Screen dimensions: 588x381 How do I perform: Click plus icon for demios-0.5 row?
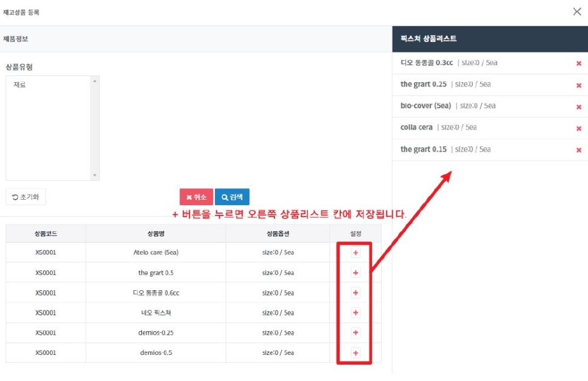coord(355,353)
